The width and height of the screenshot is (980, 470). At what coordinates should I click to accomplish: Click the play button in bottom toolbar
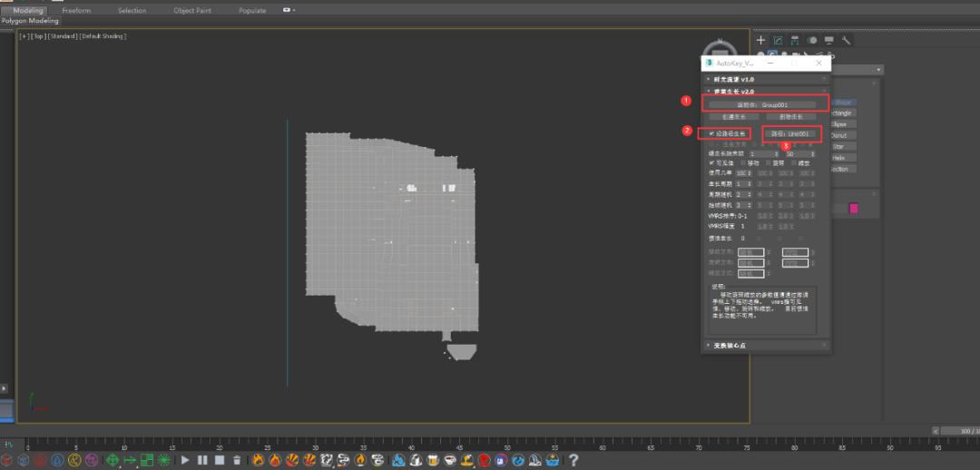tap(185, 460)
